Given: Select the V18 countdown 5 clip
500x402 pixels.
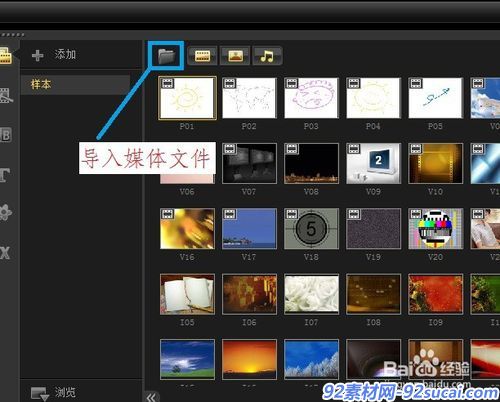Looking at the screenshot, I should [311, 229].
